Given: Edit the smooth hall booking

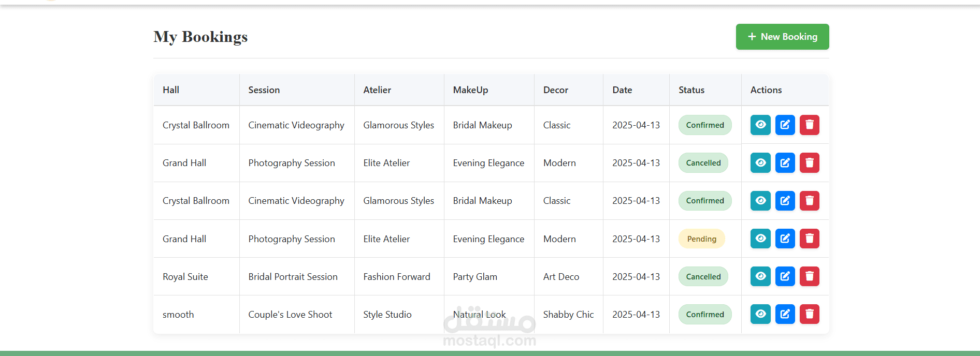Looking at the screenshot, I should 785,314.
